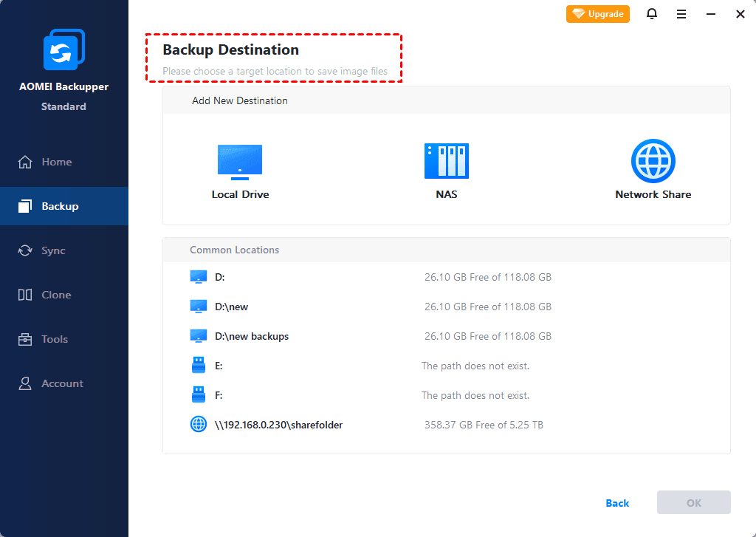Go to the Clone section
The height and width of the screenshot is (537, 756).
(56, 295)
